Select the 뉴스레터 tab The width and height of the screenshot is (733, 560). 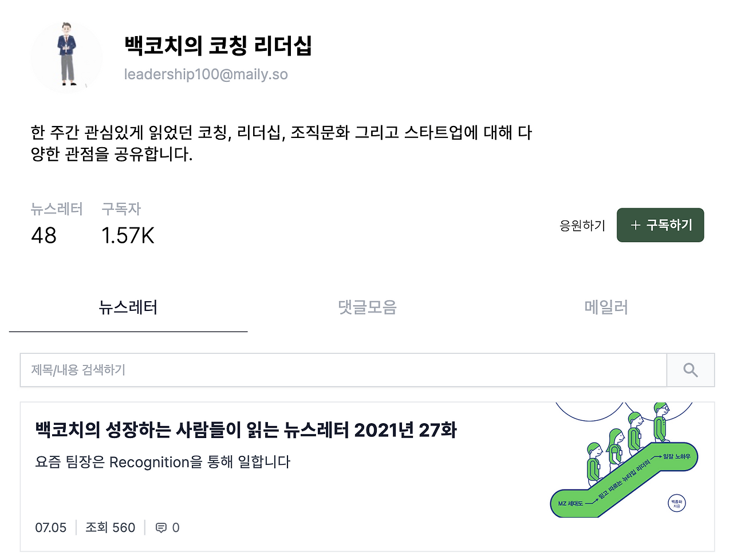[x=128, y=307]
